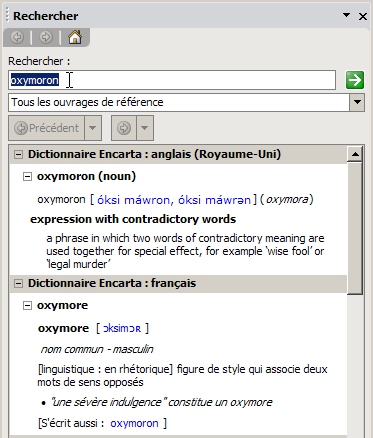This screenshot has height=438, width=373.
Task: Open the task pane options triangle menu
Action: (x=347, y=15)
